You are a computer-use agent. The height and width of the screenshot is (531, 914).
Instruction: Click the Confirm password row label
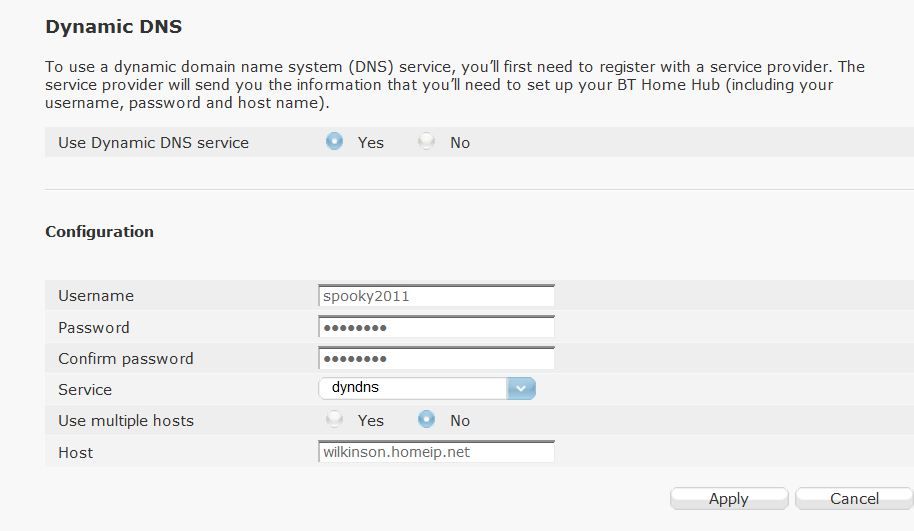(x=126, y=358)
